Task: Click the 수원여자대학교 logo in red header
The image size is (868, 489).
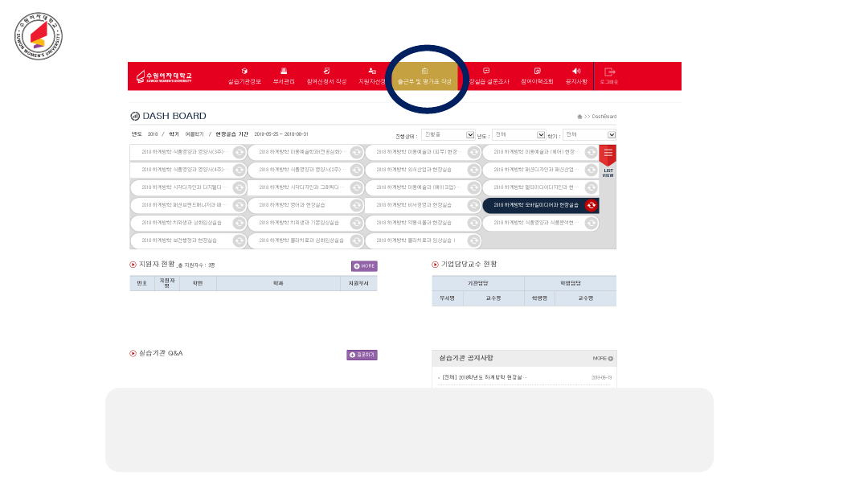Action: click(164, 76)
